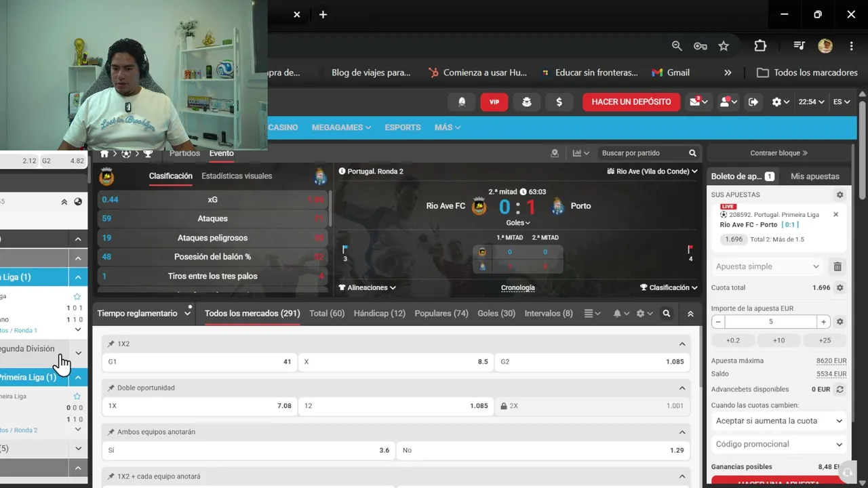Open market notifications bell dropdown
Image resolution: width=868 pixels, height=488 pixels.
point(620,314)
